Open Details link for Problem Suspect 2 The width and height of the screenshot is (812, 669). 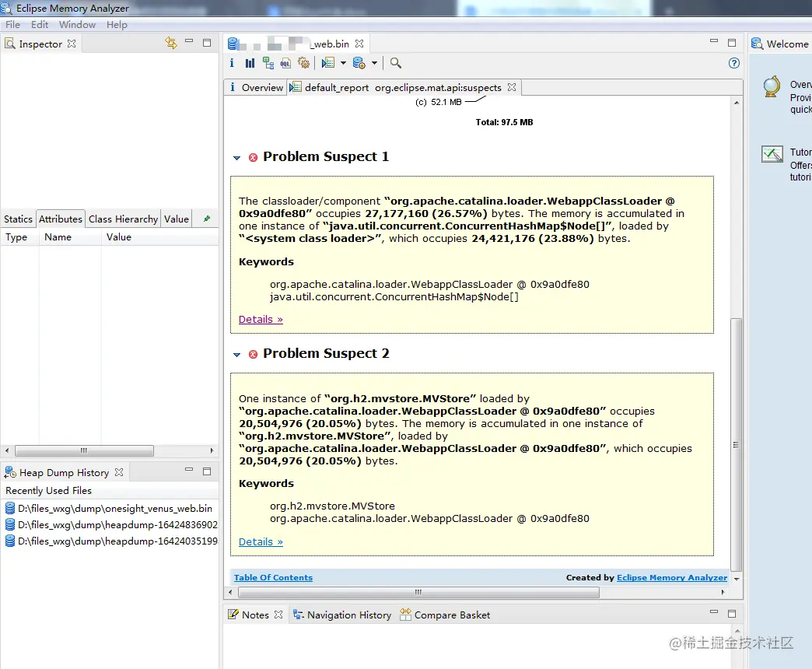click(x=261, y=541)
